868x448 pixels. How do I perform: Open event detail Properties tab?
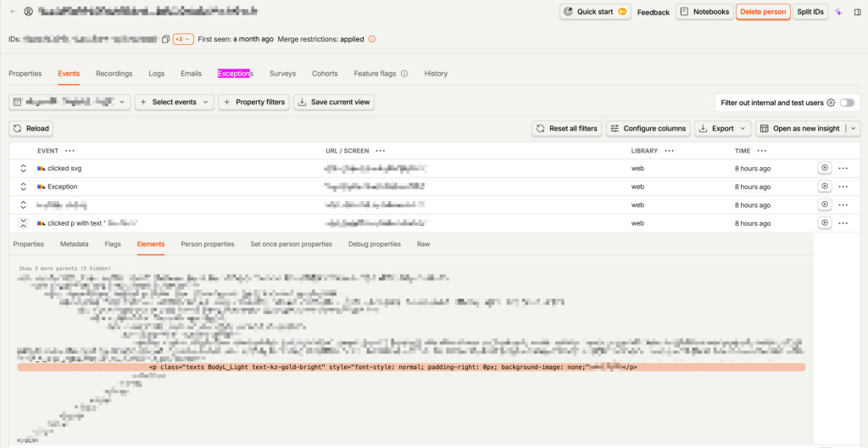[28, 244]
